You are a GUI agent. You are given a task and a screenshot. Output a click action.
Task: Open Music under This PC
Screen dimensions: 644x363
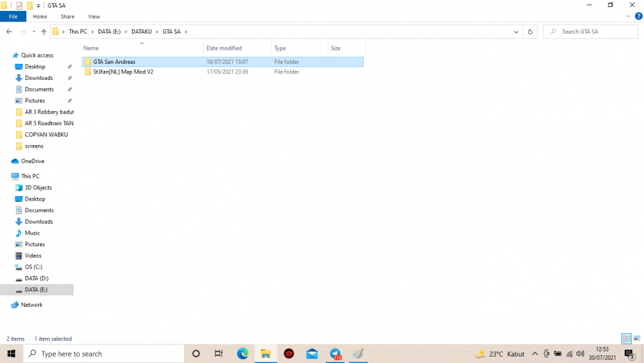32,233
